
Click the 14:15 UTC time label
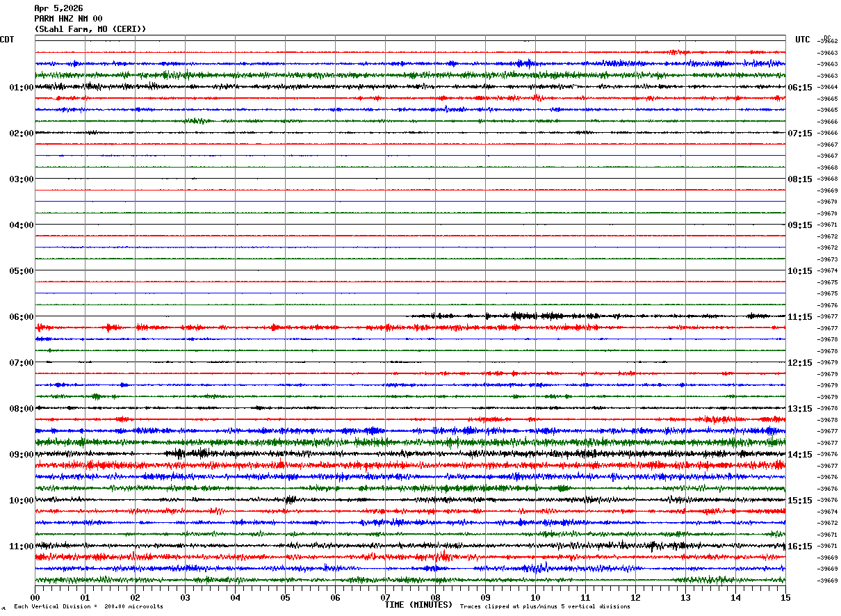coord(800,455)
